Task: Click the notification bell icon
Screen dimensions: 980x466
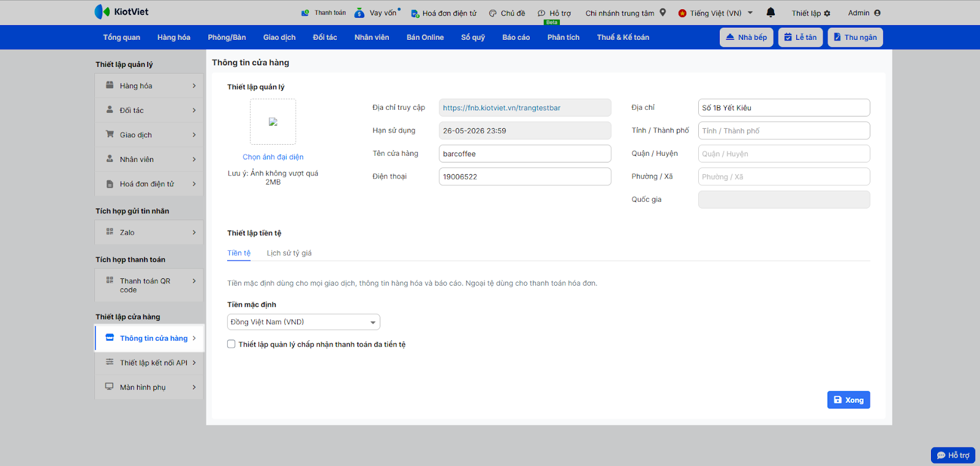Action: [x=771, y=12]
